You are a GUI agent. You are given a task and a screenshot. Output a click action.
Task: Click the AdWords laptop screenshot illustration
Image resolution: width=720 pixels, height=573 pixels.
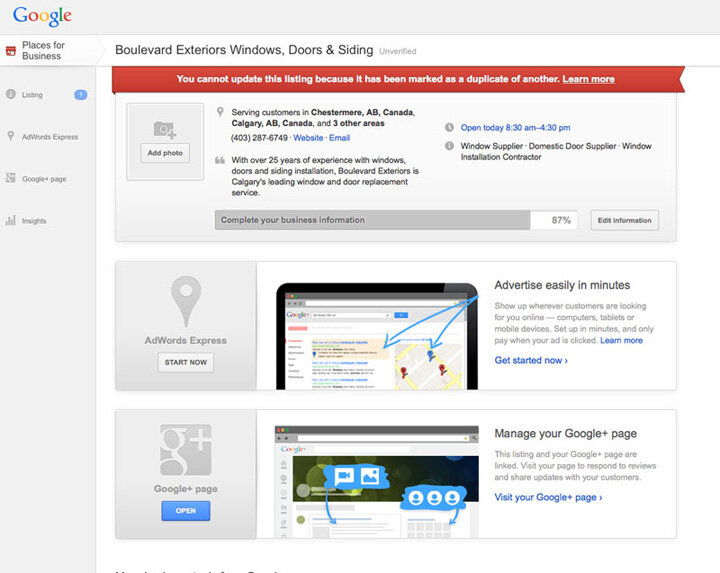tap(377, 337)
